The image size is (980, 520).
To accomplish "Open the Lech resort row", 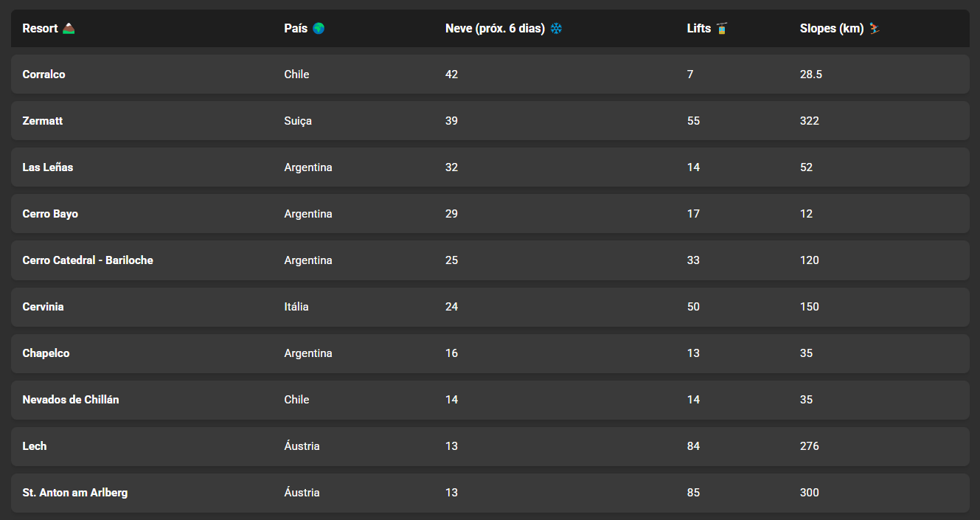I will (x=490, y=446).
